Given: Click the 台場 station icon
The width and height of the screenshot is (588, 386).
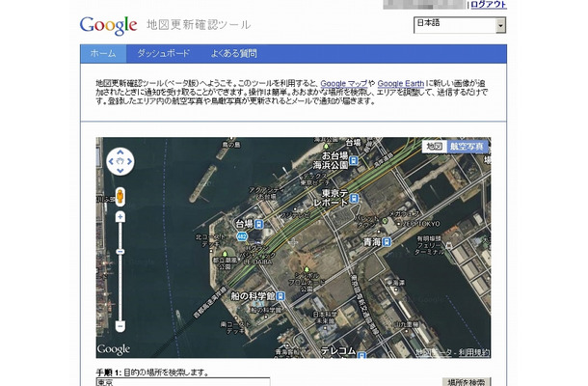Looking at the screenshot, I should (x=258, y=224).
